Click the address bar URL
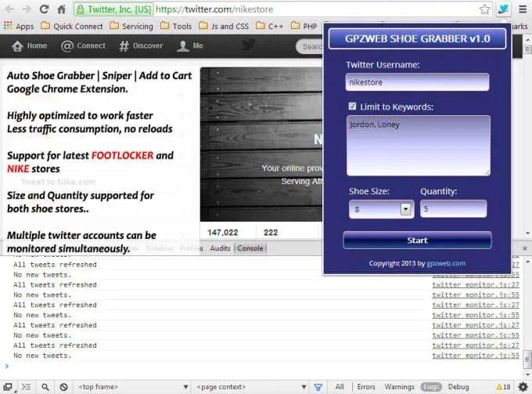The width and height of the screenshot is (532, 394). 214,9
